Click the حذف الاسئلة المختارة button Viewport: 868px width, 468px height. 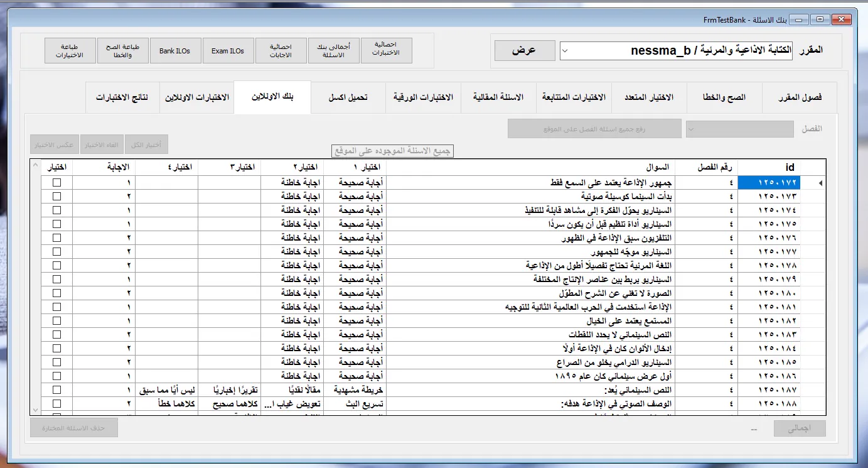(74, 428)
